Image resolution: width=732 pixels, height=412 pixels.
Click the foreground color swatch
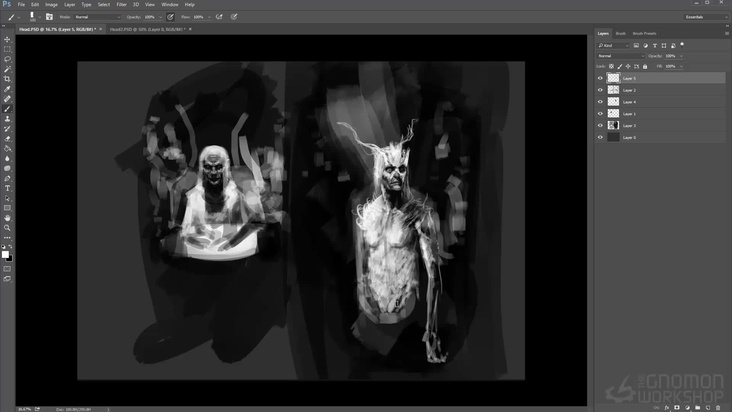point(5,254)
